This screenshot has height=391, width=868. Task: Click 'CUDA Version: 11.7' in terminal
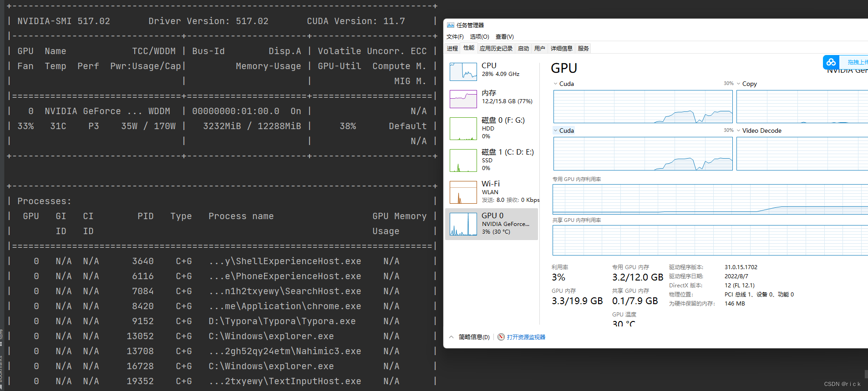tap(356, 21)
